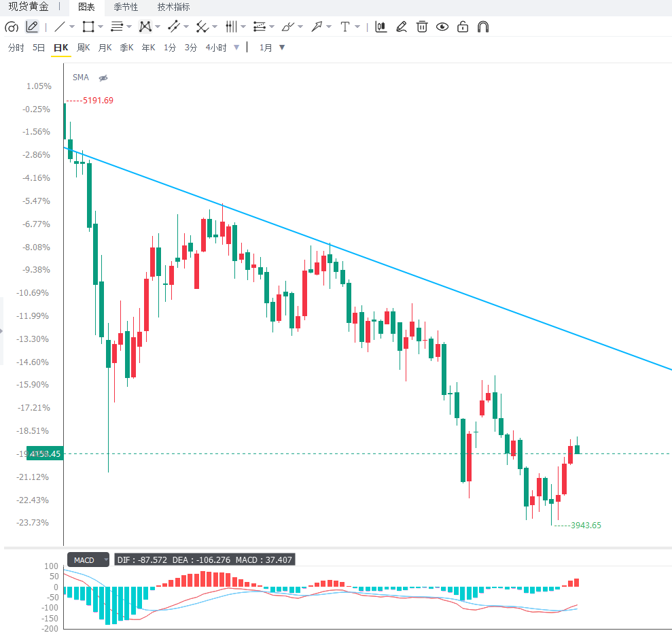
Task: Toggle SMA indicator visibility eye
Action: click(103, 78)
